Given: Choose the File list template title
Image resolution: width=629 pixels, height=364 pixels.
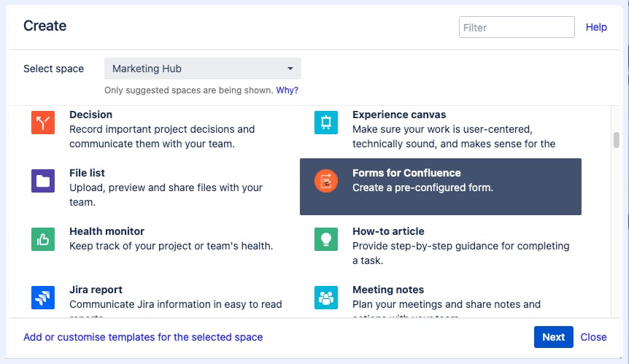Looking at the screenshot, I should [87, 173].
